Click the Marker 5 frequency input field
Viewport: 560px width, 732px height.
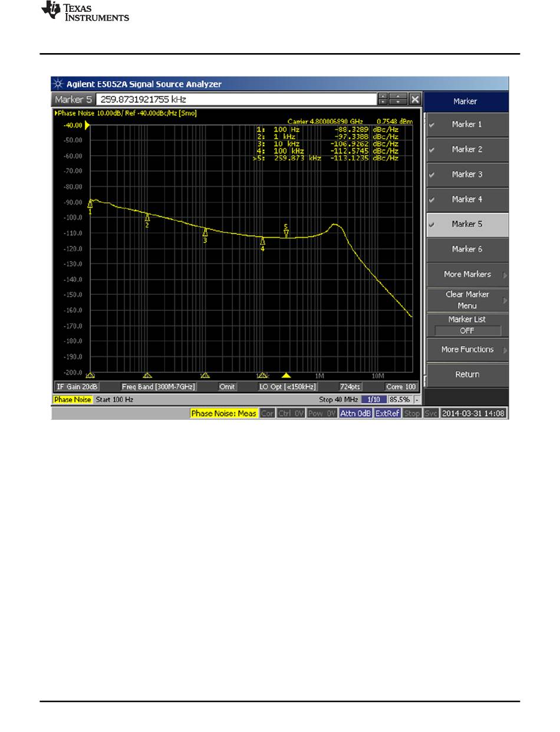(235, 99)
